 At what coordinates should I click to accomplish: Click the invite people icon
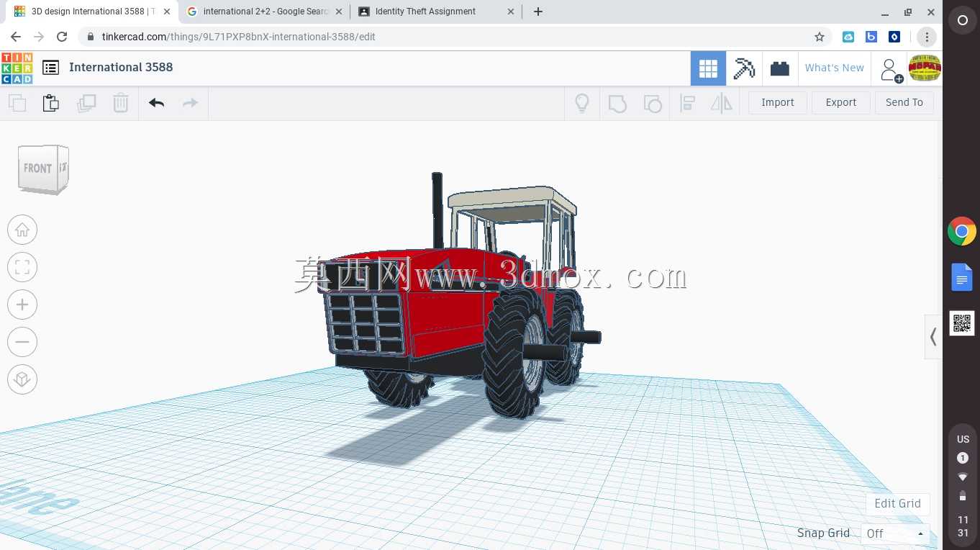click(891, 70)
